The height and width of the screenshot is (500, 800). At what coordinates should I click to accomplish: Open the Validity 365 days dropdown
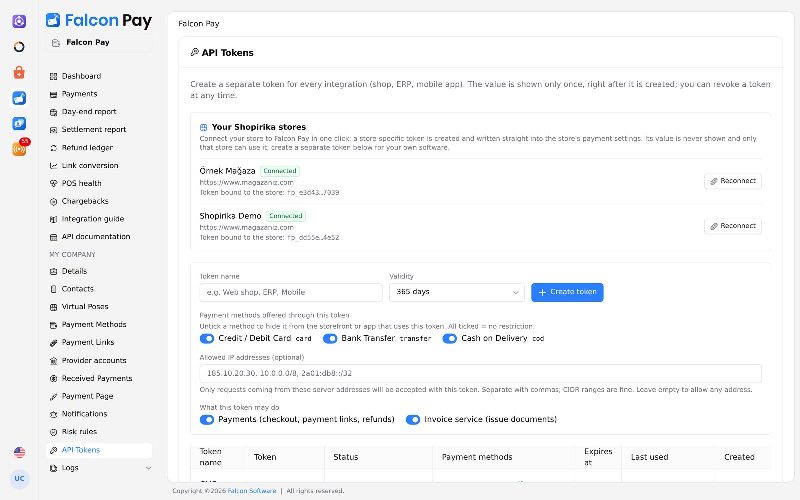pyautogui.click(x=457, y=292)
